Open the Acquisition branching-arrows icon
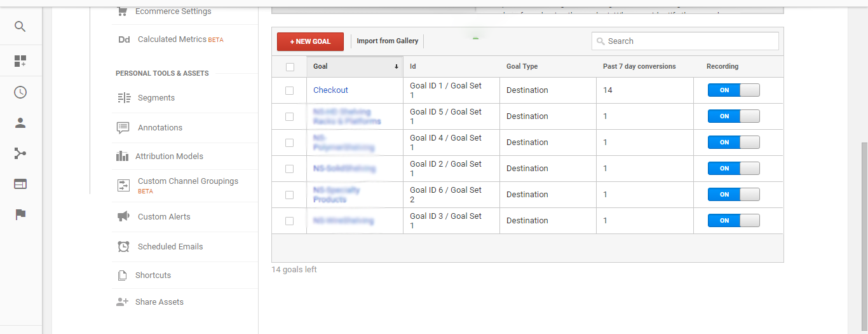The width and height of the screenshot is (868, 334). click(20, 153)
